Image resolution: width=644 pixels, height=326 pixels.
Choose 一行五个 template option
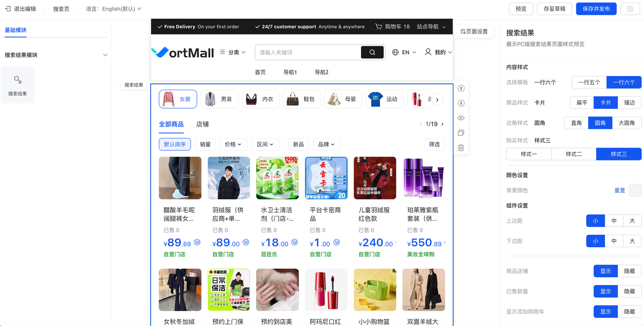pos(589,82)
